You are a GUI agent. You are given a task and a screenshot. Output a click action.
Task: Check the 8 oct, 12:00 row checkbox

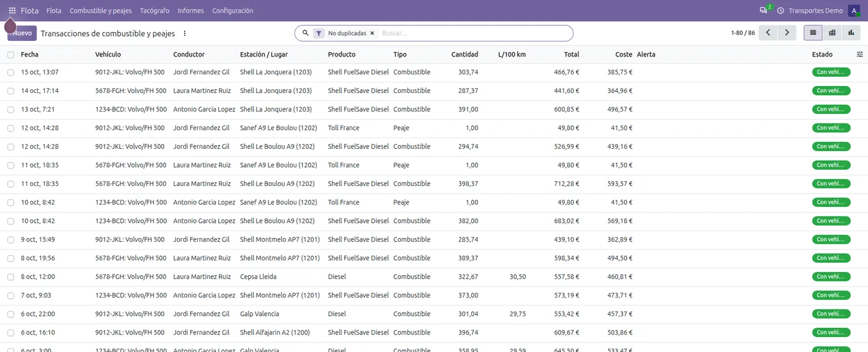coord(11,277)
